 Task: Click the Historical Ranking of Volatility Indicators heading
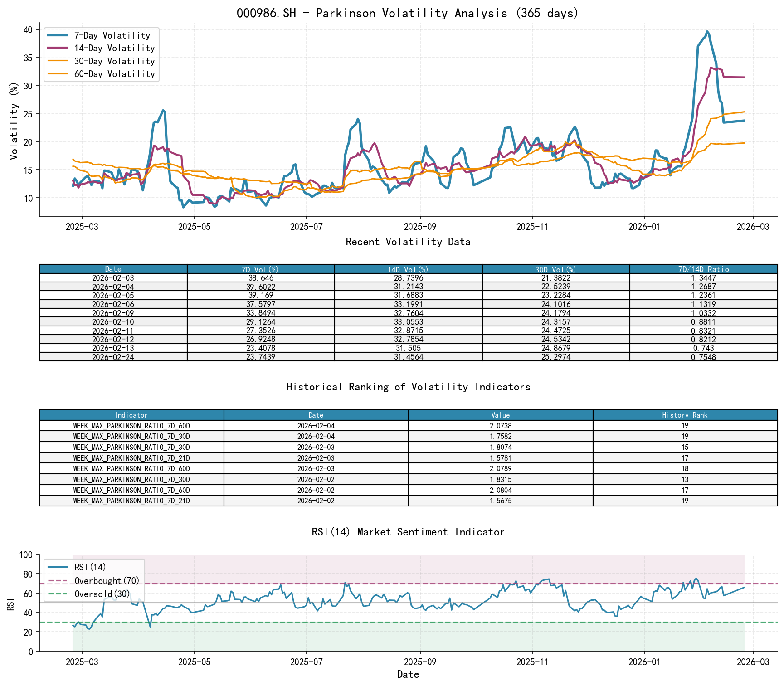click(408, 387)
